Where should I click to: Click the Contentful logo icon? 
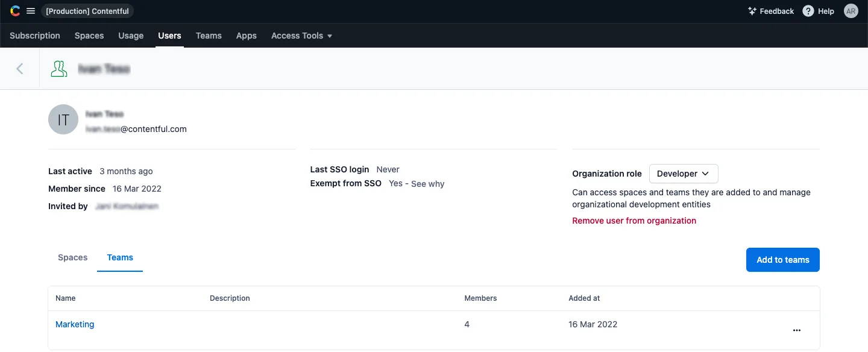point(15,11)
